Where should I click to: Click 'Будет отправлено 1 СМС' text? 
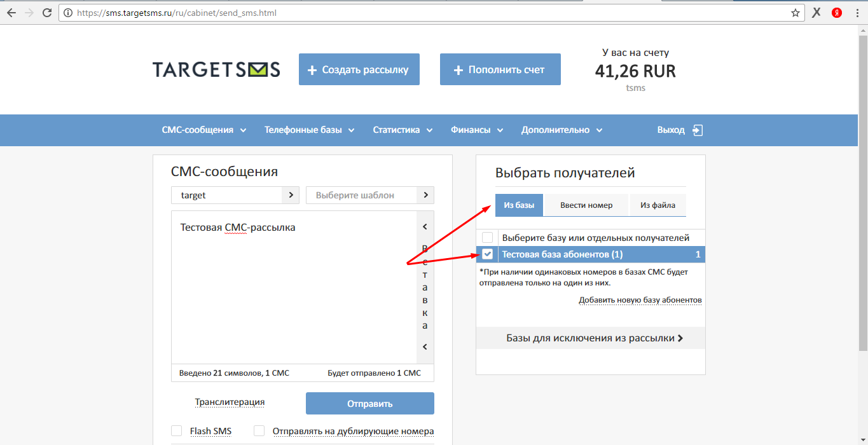[374, 373]
